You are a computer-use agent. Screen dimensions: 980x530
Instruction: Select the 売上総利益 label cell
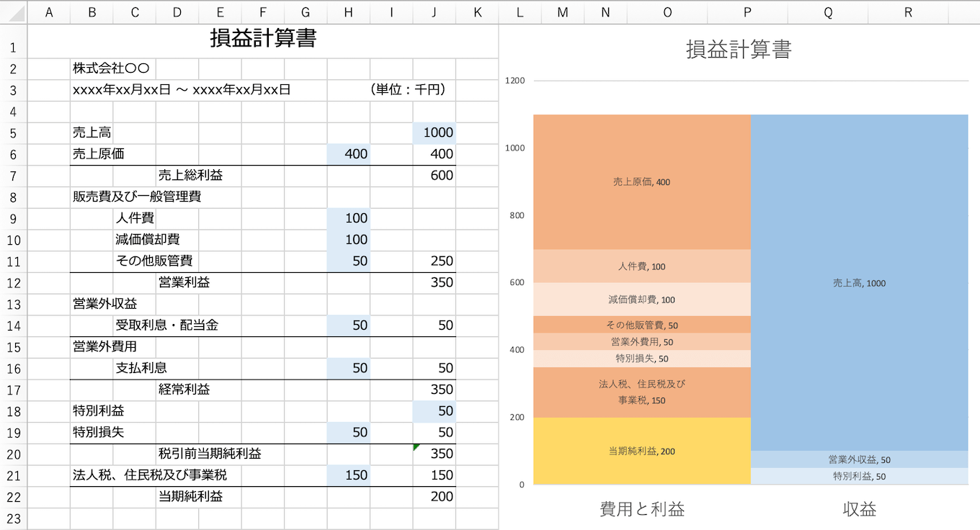tap(190, 176)
